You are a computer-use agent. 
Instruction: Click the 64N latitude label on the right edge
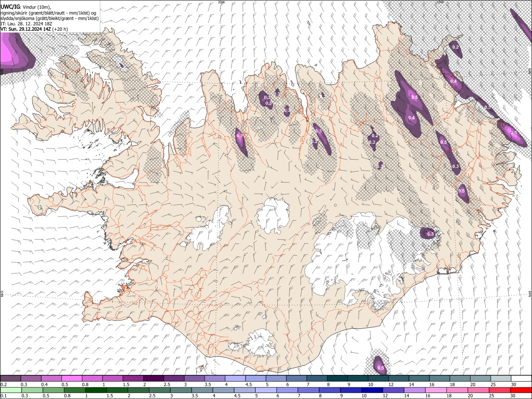coord(530,293)
